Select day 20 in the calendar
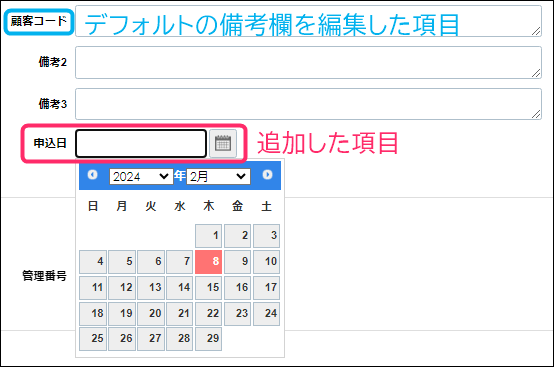554x367 pixels. click(151, 314)
